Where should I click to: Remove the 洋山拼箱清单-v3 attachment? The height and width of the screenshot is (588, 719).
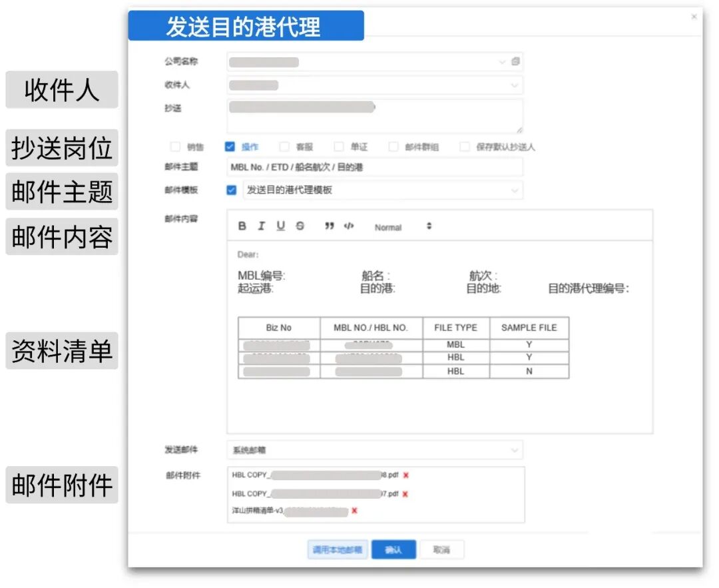coord(354,511)
